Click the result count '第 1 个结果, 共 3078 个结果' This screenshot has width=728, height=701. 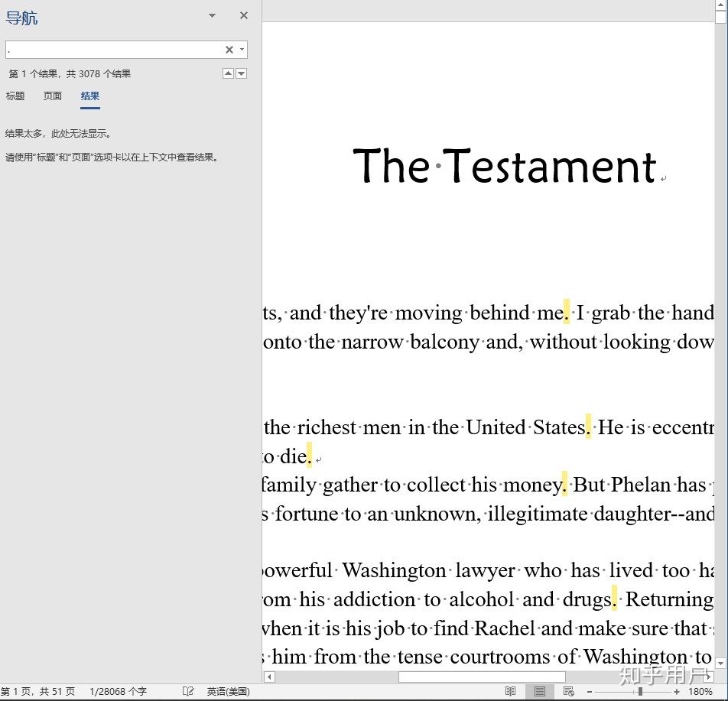(x=70, y=74)
